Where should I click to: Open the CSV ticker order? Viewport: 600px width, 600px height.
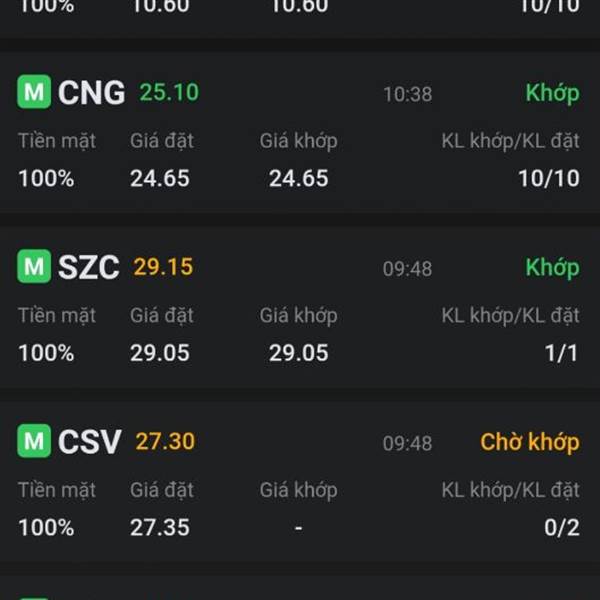tap(90, 441)
